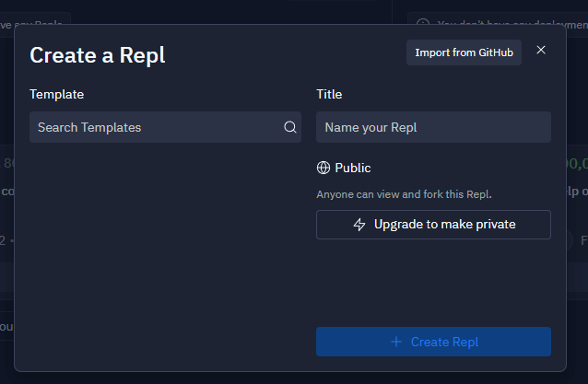This screenshot has width=588, height=384.
Task: Select the Public visibility label
Action: tap(353, 168)
